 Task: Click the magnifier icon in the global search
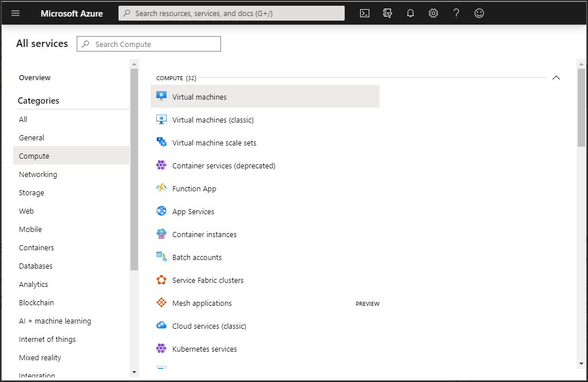(x=127, y=13)
